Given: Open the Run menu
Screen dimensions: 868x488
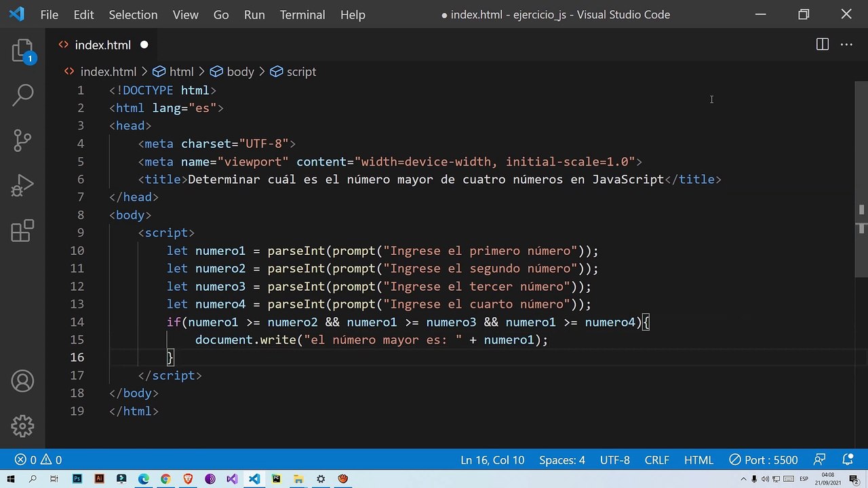Looking at the screenshot, I should pyautogui.click(x=254, y=14).
